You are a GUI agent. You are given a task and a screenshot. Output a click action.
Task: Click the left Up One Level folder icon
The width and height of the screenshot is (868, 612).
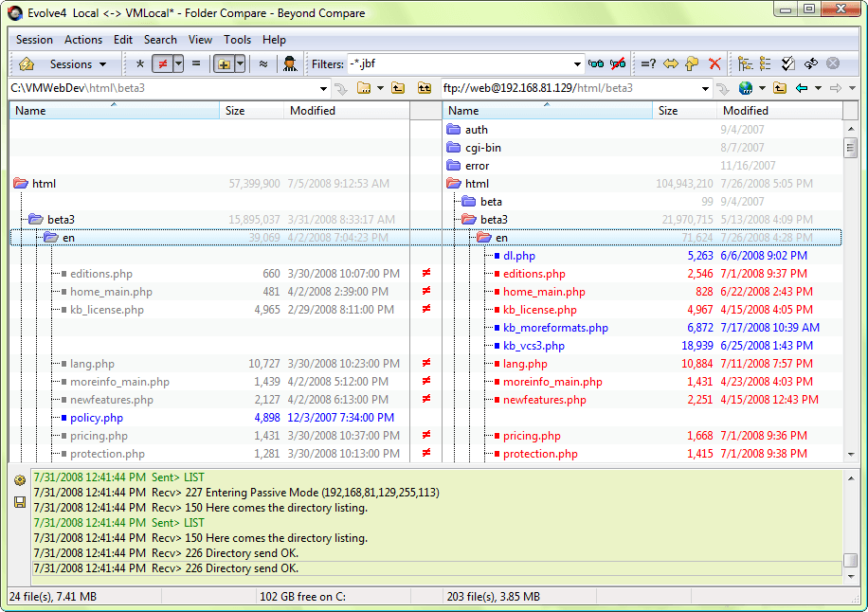398,88
